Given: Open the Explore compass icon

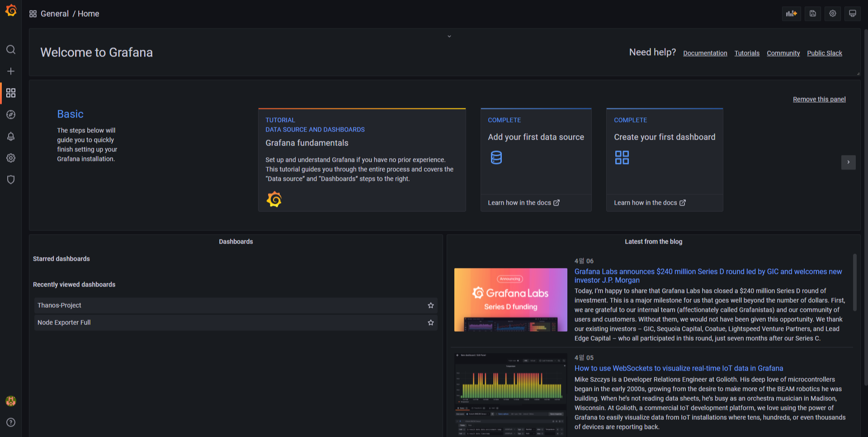Looking at the screenshot, I should pyautogui.click(x=11, y=115).
